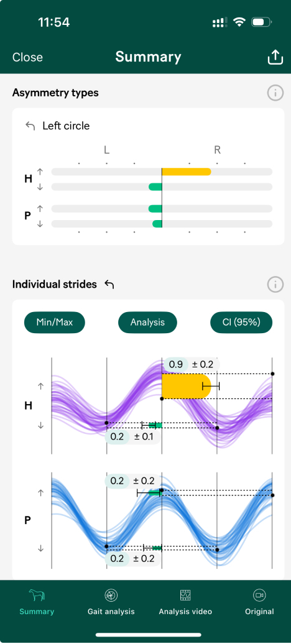Close the Summary screen
Image resolution: width=291 pixels, height=644 pixels.
[x=27, y=57]
